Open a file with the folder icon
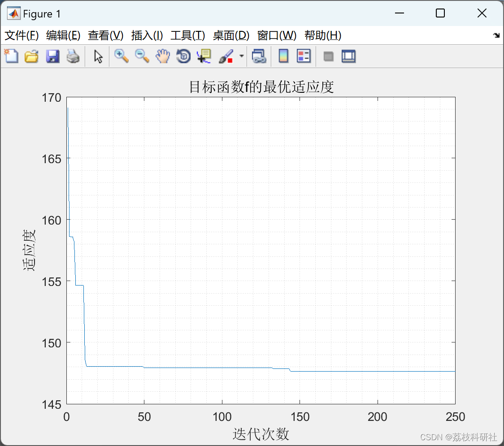The width and height of the screenshot is (504, 446). 31,56
